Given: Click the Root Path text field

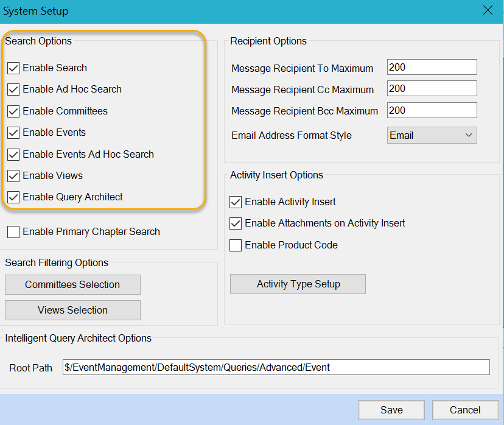Looking at the screenshot, I should point(276,367).
